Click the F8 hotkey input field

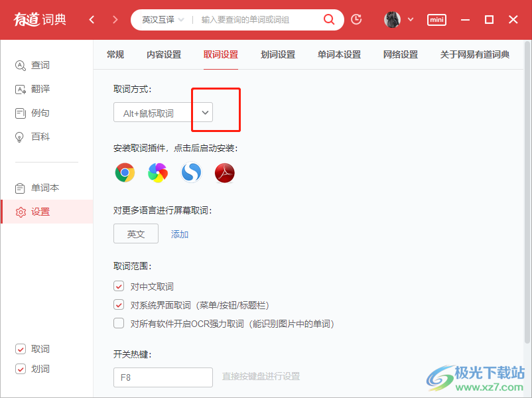(x=163, y=377)
